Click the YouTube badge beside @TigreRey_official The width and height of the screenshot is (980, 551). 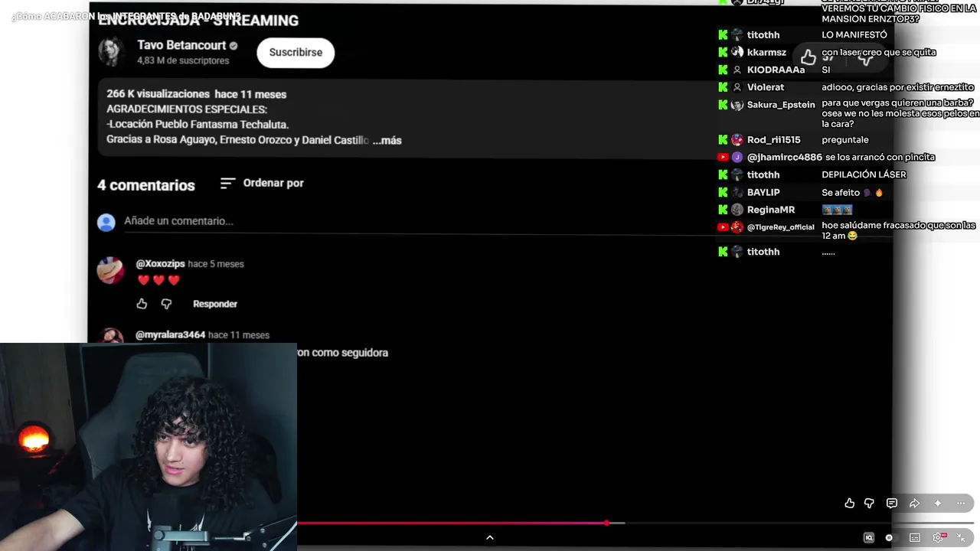pyautogui.click(x=723, y=227)
